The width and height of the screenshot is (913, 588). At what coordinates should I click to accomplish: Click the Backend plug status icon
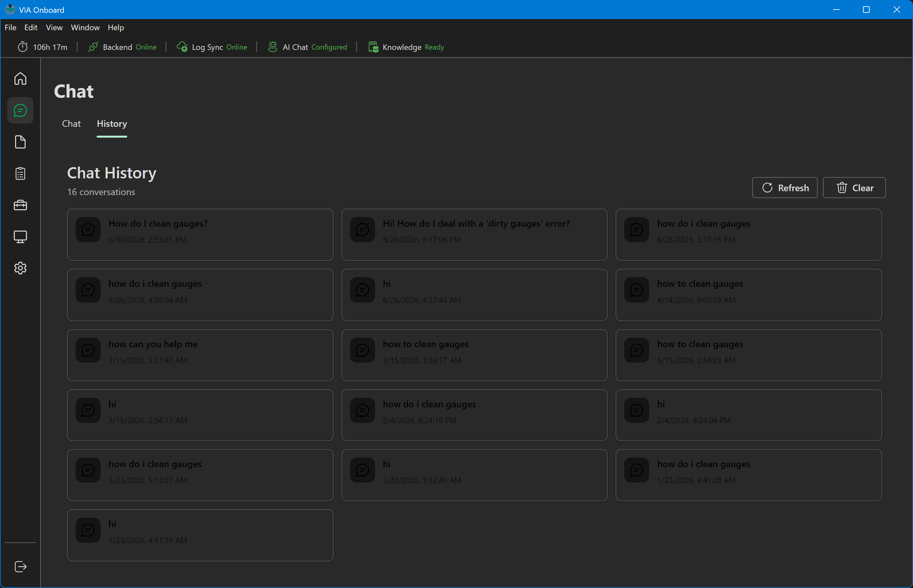click(x=93, y=47)
